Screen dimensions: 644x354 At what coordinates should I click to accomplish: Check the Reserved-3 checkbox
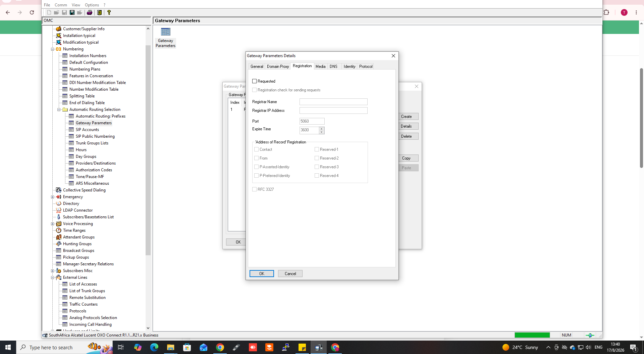(x=317, y=167)
